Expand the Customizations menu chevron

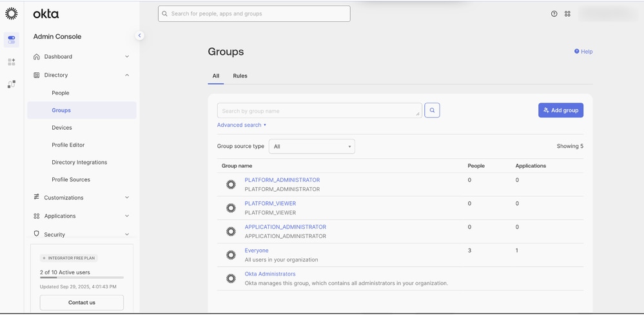click(127, 198)
